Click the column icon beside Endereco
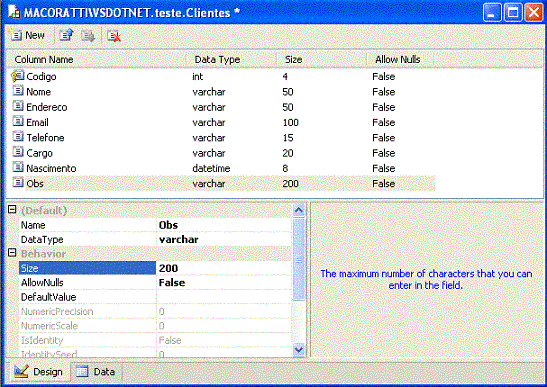The image size is (547, 387). click(x=18, y=106)
